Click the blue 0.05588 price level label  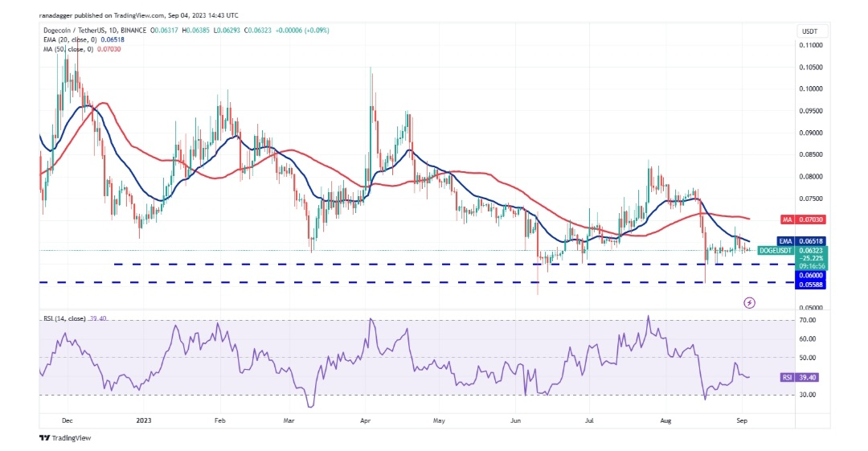point(809,285)
